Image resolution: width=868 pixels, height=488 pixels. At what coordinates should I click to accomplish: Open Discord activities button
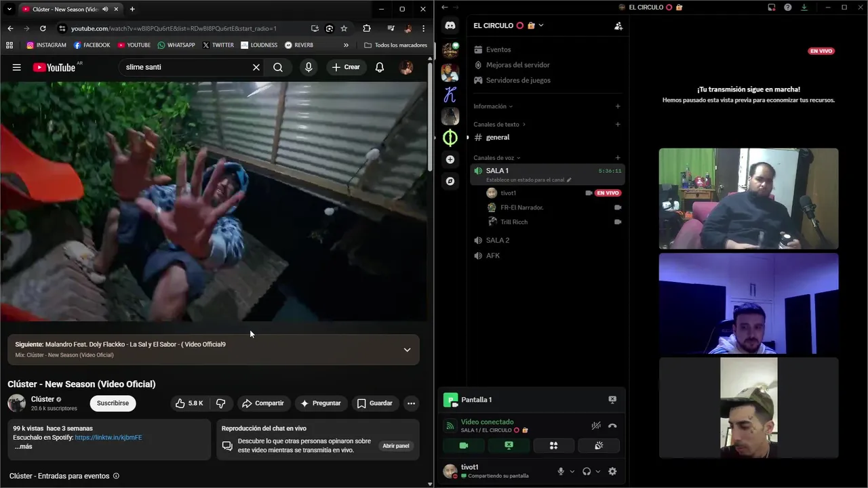click(x=553, y=445)
